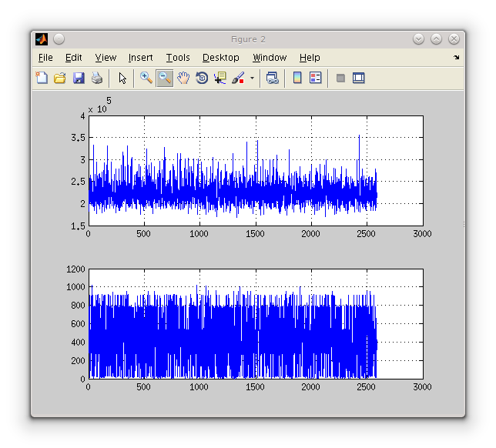496x448 pixels.
Task: Open the Tools menu
Action: 178,58
